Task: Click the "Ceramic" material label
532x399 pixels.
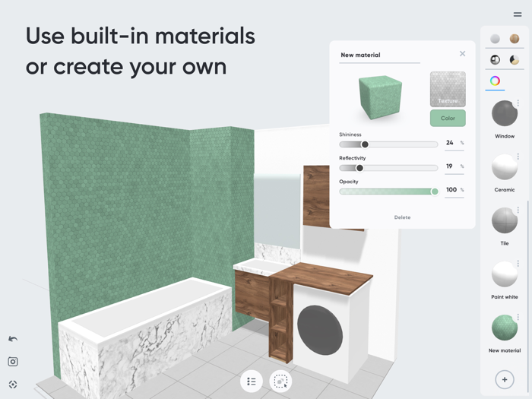Action: coord(505,190)
